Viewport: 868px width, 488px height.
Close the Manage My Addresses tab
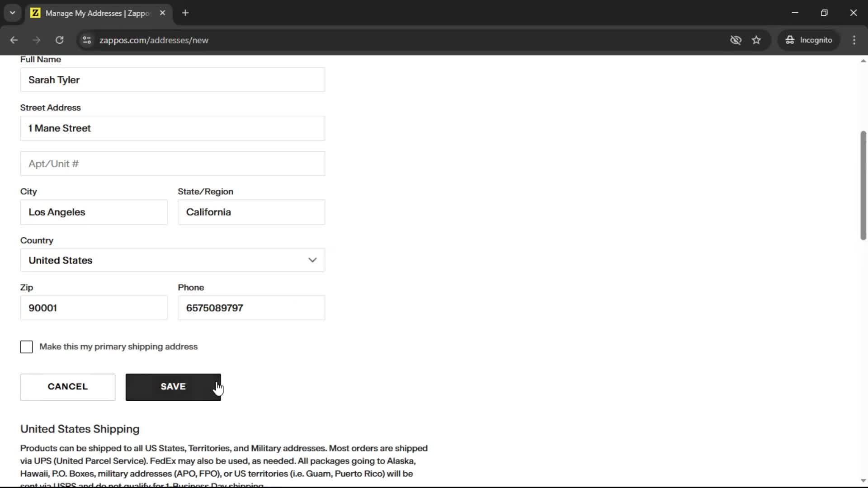163,13
